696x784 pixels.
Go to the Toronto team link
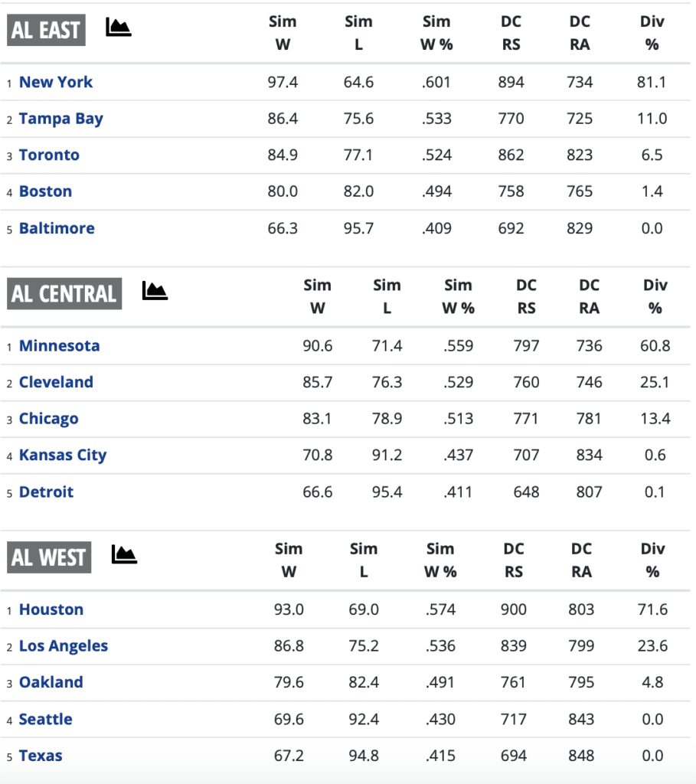tap(49, 155)
